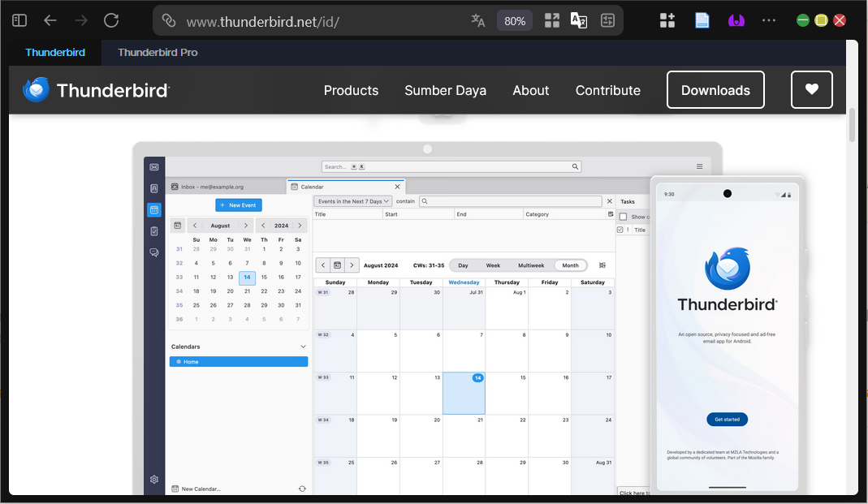Select the Calendar icon in app sidebar
This screenshot has height=504, width=868.
154,209
